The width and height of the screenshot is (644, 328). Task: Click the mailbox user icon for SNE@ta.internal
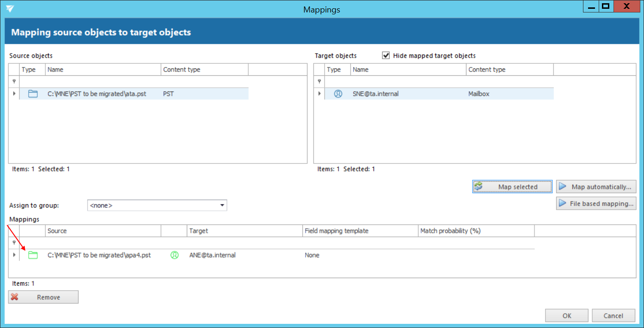[x=338, y=94]
